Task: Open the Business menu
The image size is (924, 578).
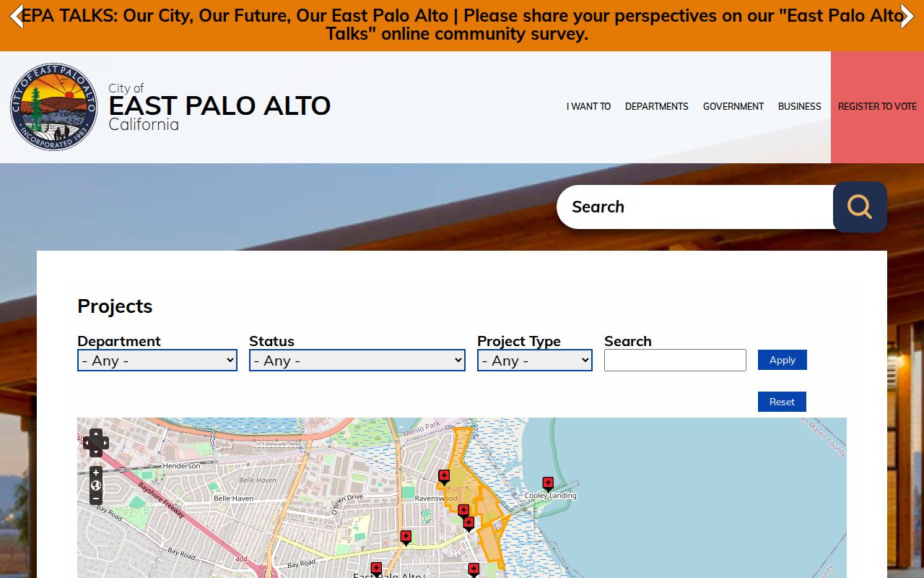Action: click(x=800, y=106)
